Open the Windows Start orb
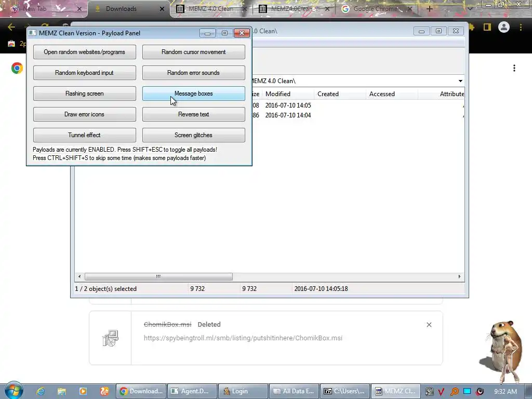Image resolution: width=532 pixels, height=399 pixels. click(x=14, y=391)
